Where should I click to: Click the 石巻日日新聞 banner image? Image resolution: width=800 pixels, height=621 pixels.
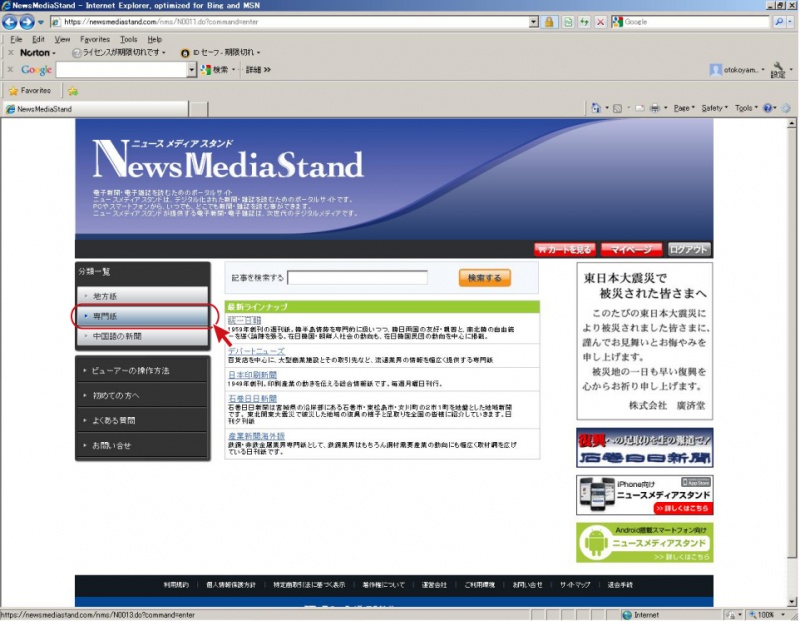pos(645,448)
